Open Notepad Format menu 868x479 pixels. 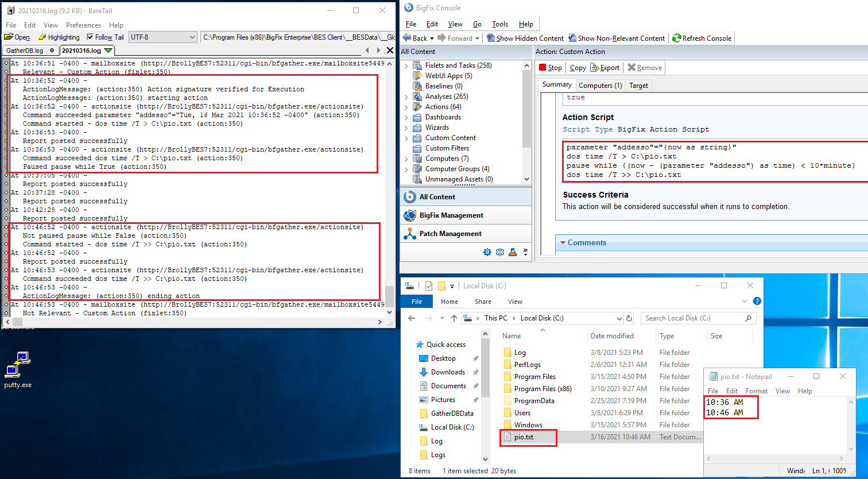pyautogui.click(x=756, y=391)
